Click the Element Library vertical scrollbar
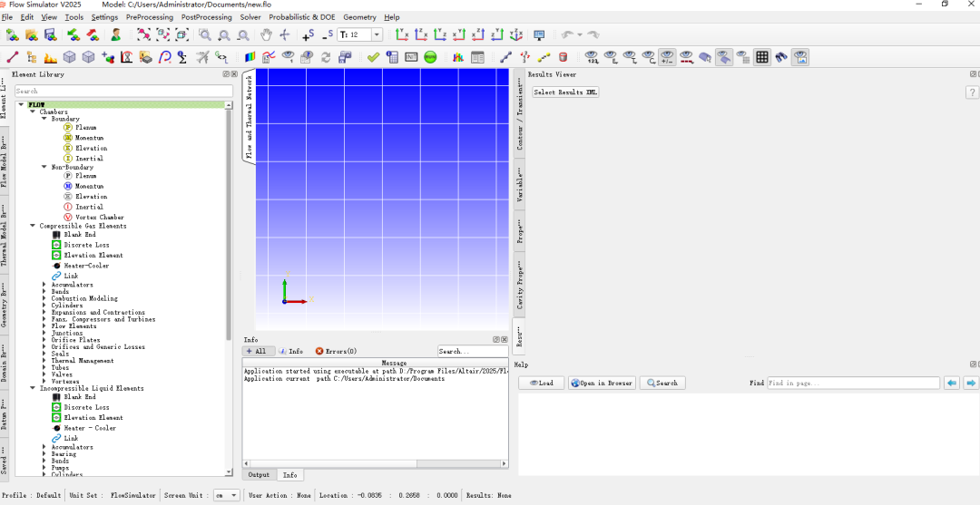Image resolution: width=980 pixels, height=505 pixels. coord(229,291)
